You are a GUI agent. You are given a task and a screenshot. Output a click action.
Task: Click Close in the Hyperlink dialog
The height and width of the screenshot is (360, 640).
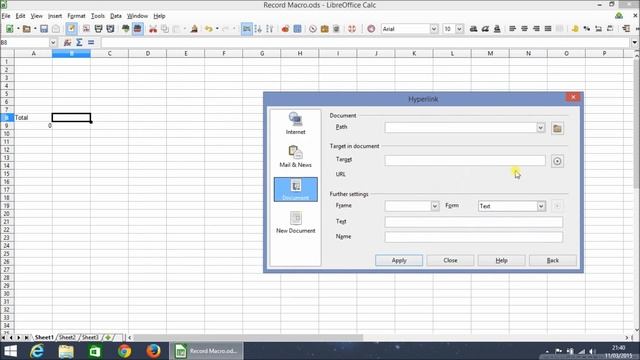coord(450,260)
